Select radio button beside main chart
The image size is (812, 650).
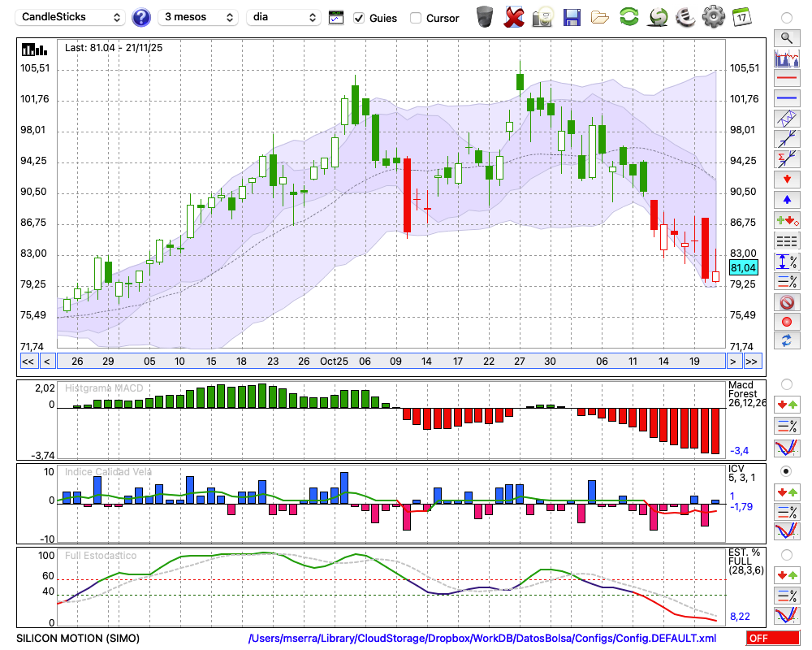tap(787, 18)
